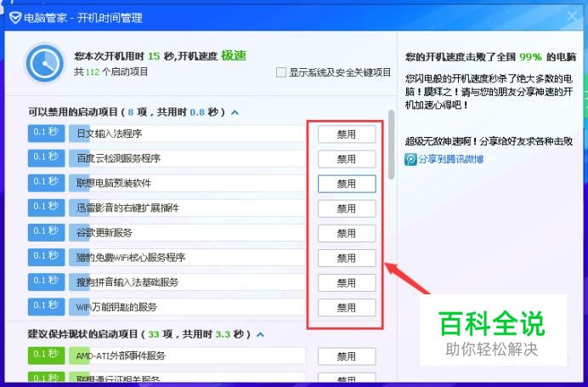Image resolution: width=588 pixels, height=387 pixels.
Task: Disable 搜狗拼音输入法基础服务 startup item
Action: pyautogui.click(x=347, y=282)
